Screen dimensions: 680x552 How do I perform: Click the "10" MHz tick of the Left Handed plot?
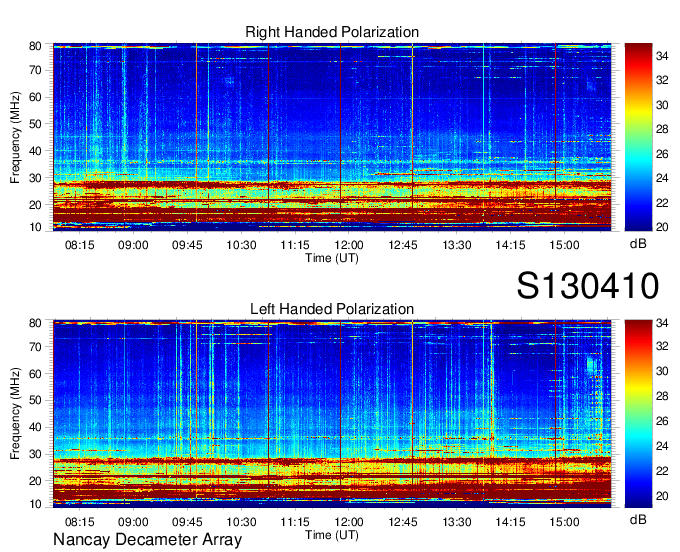pos(35,504)
